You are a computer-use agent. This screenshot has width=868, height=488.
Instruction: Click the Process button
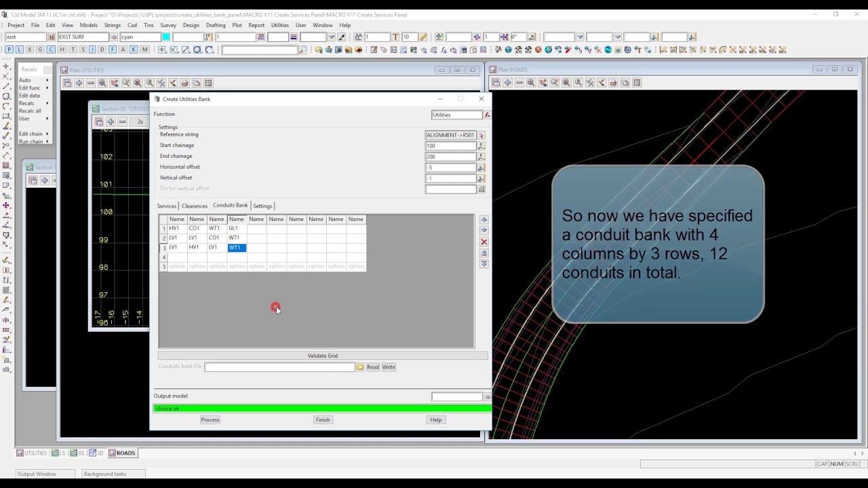[x=210, y=420]
